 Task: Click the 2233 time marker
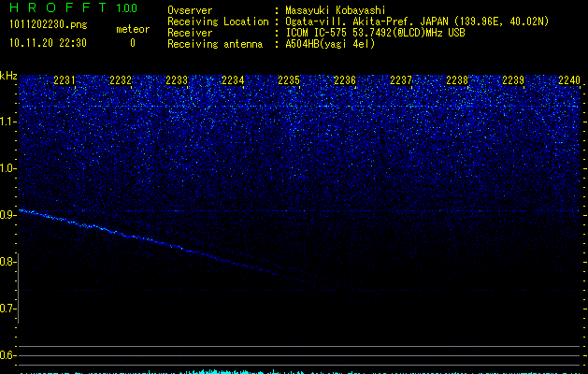click(x=177, y=80)
